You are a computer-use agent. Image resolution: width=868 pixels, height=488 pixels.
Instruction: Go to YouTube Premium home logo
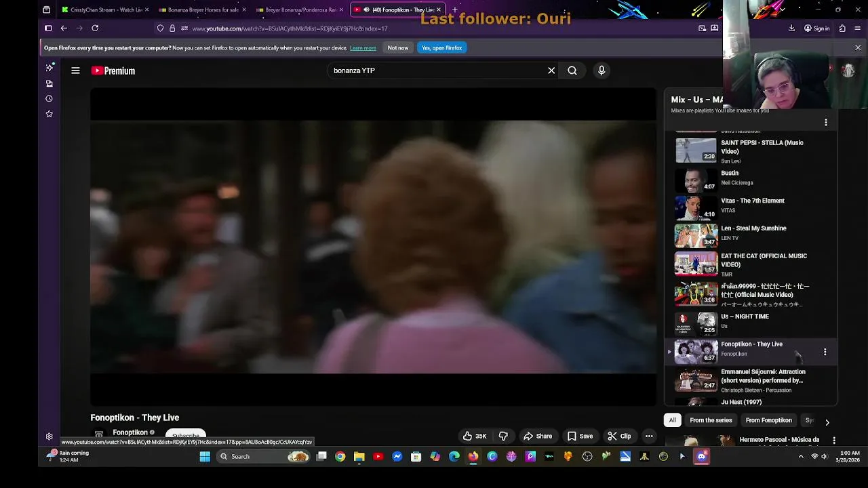113,70
